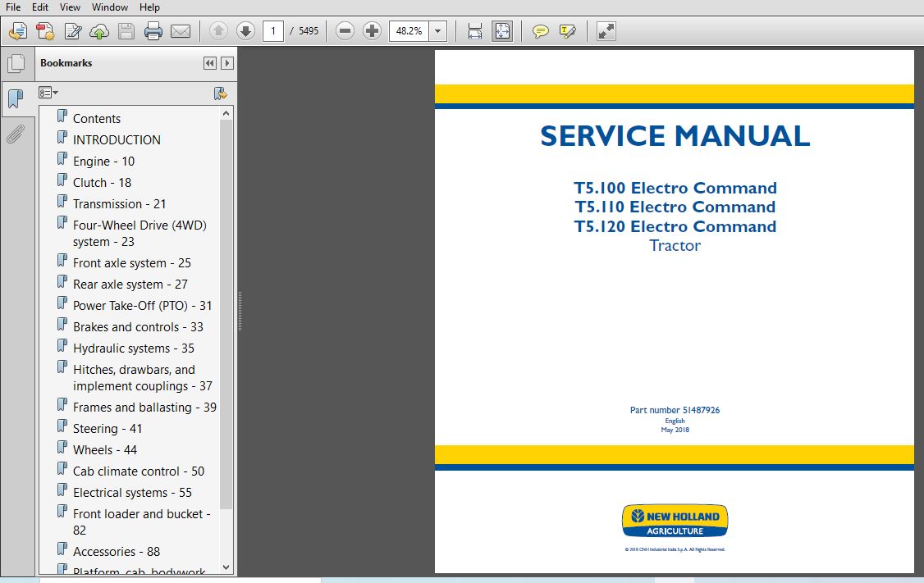Viewport: 924px width, 583px height.
Task: Go to previous page with up arrow
Action: 218,31
